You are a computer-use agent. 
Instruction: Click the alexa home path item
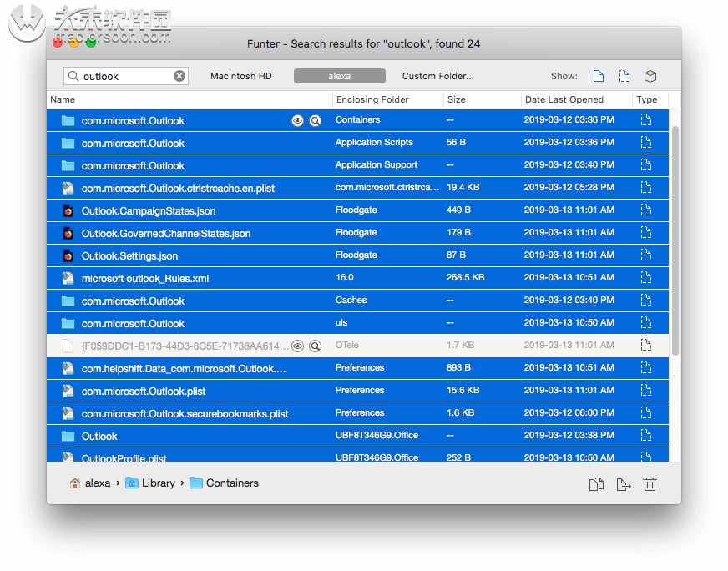[x=90, y=483]
